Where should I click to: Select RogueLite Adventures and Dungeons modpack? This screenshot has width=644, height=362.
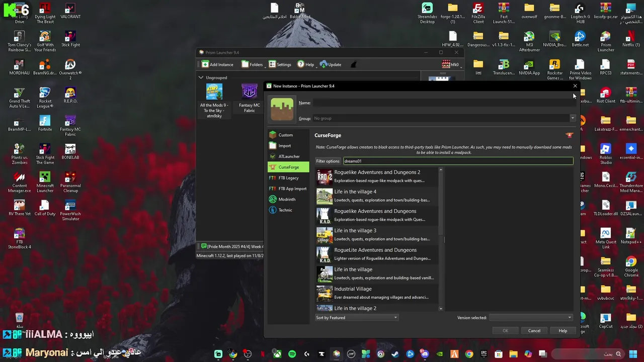(377, 254)
